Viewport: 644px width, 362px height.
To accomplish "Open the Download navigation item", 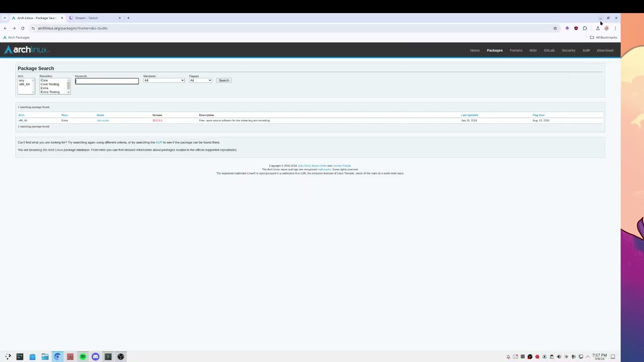I will (x=605, y=50).
